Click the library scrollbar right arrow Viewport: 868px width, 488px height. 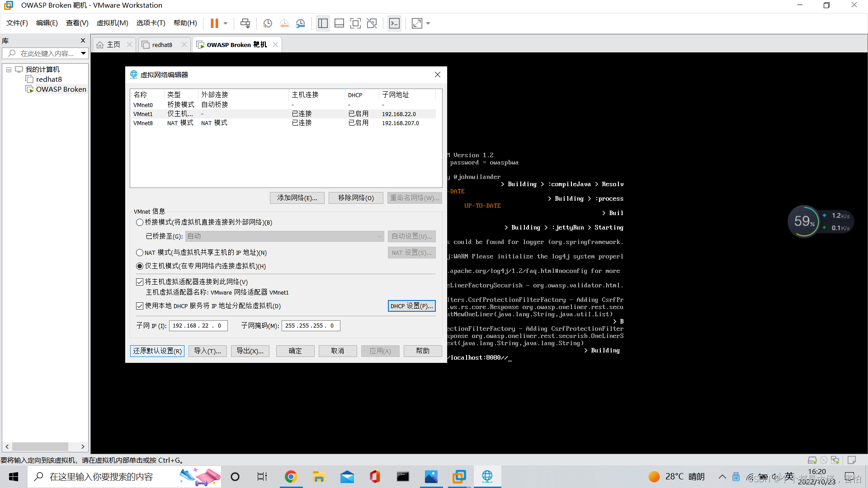click(x=83, y=446)
